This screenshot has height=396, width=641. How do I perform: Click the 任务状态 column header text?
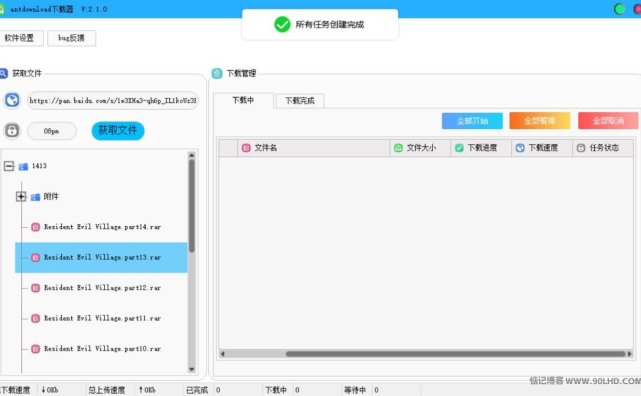coord(604,148)
